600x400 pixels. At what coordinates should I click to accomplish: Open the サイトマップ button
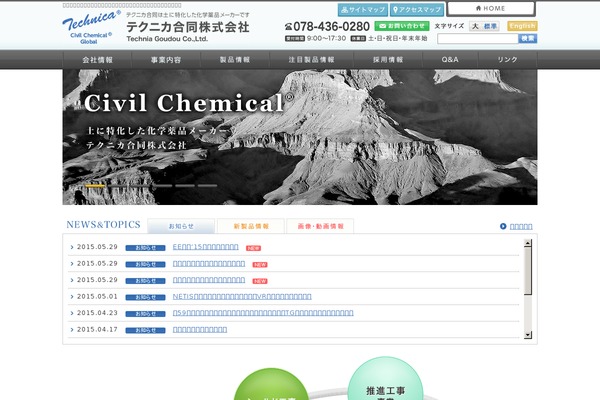tap(363, 10)
